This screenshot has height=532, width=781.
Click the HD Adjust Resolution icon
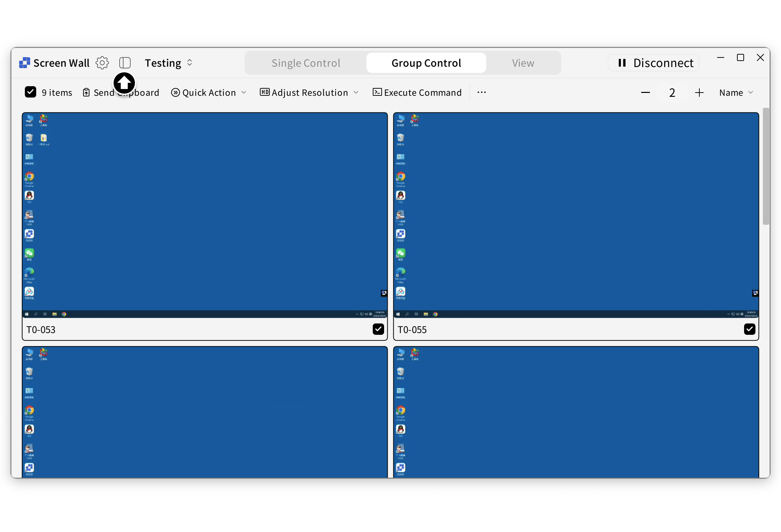click(x=264, y=92)
